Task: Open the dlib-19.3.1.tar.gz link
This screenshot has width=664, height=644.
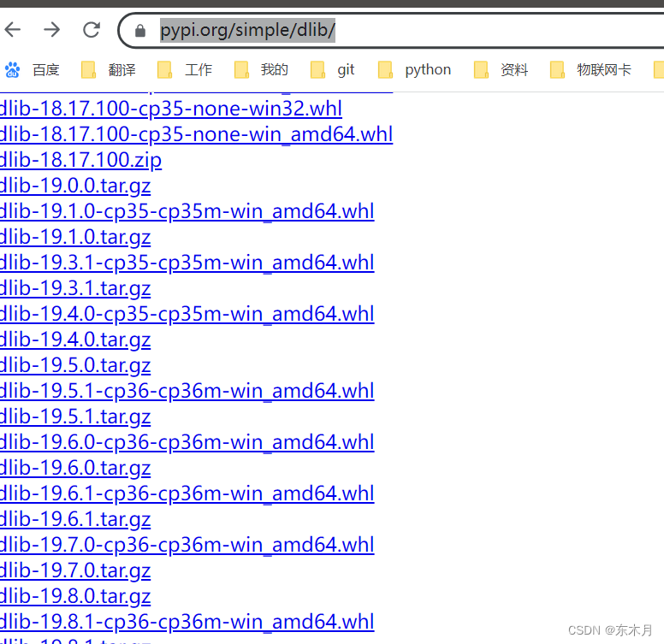Action: [x=75, y=288]
